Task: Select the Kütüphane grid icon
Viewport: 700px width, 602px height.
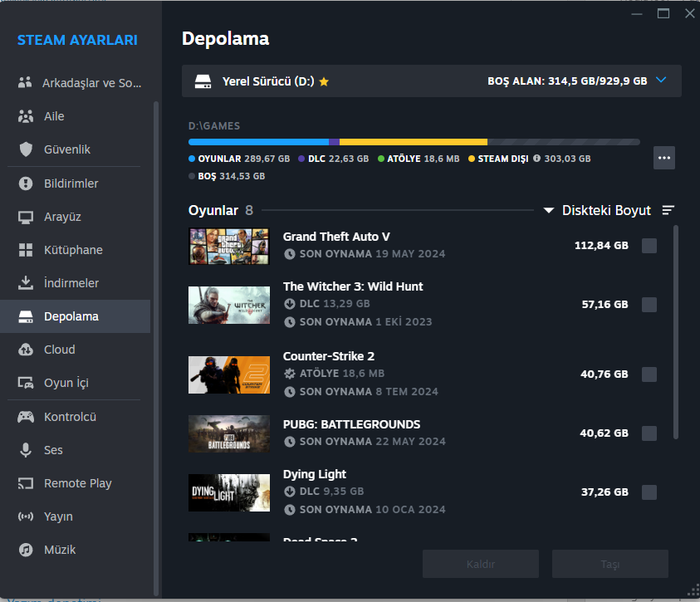Action: coord(26,250)
